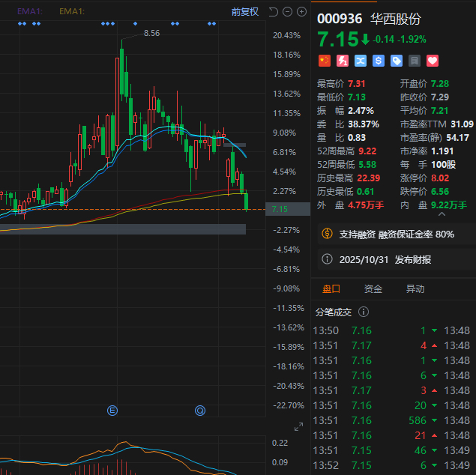Click the info icon next to 分笔成交
476x475 pixels.
click(364, 312)
